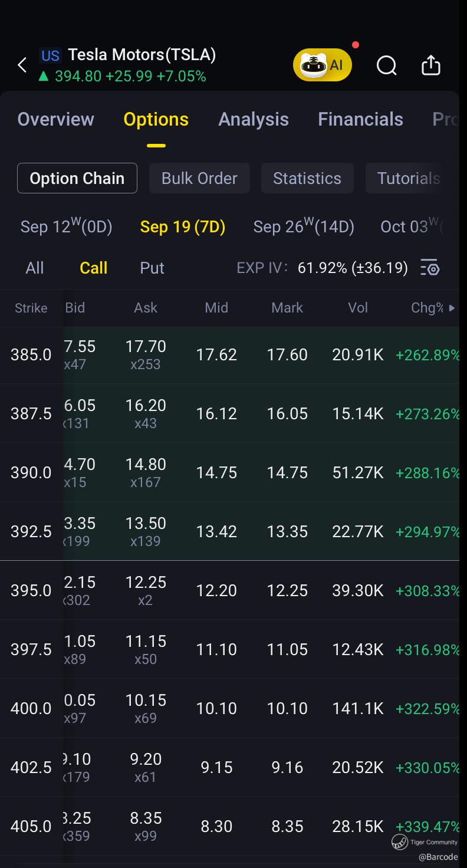Tap the Tiger Community watermark logo

(400, 842)
